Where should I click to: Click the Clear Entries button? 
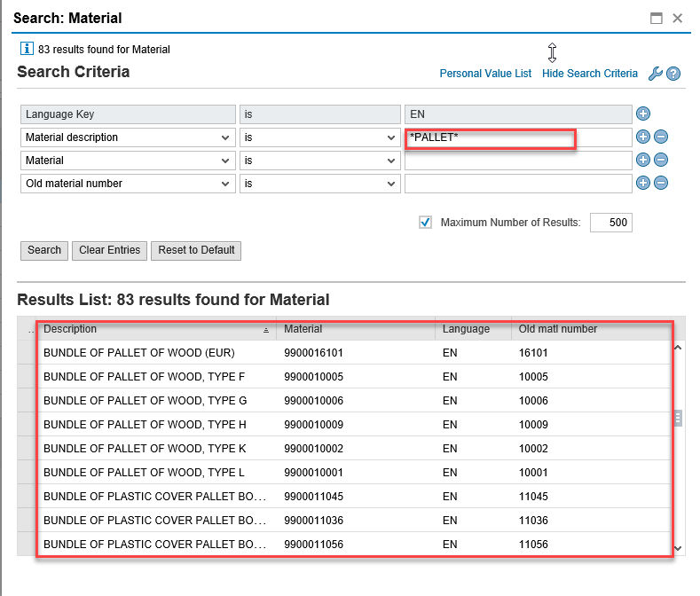tap(109, 250)
